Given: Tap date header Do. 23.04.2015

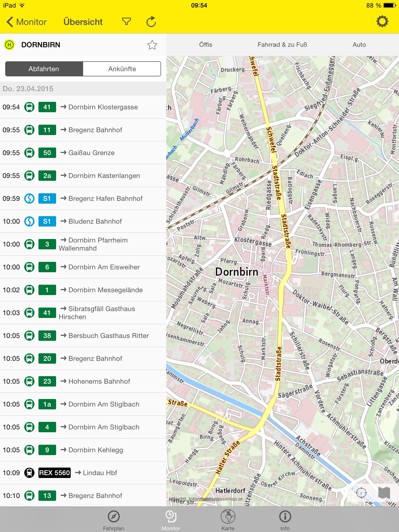Looking at the screenshot, I should click(x=28, y=89).
